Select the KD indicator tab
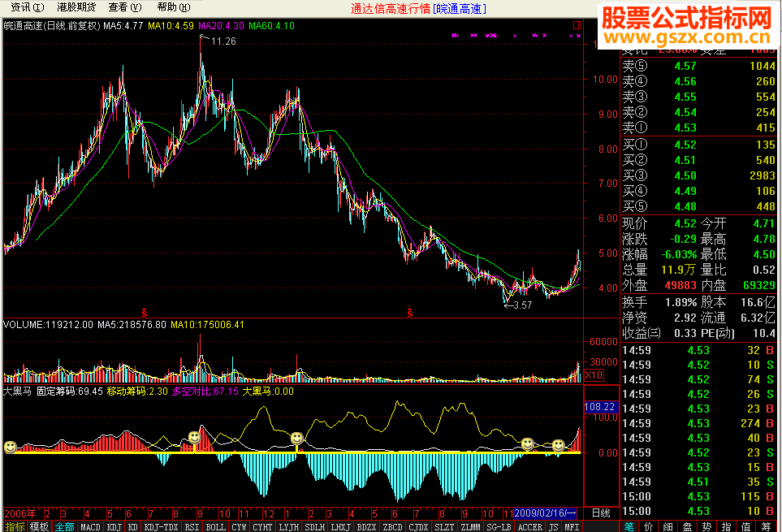Image resolution: width=782 pixels, height=532 pixels. tap(132, 526)
